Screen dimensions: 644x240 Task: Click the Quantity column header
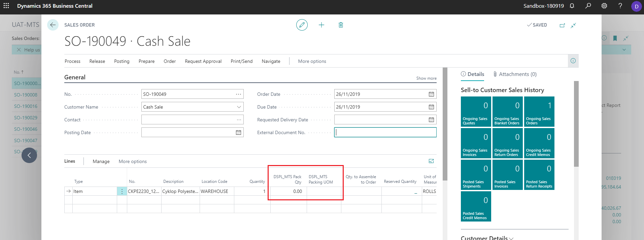pos(257,182)
